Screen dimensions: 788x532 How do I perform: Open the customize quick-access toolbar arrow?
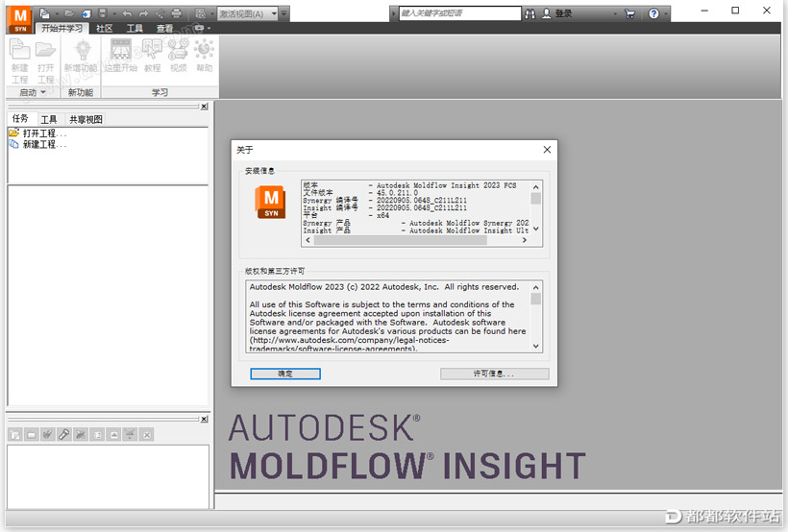pyautogui.click(x=283, y=13)
